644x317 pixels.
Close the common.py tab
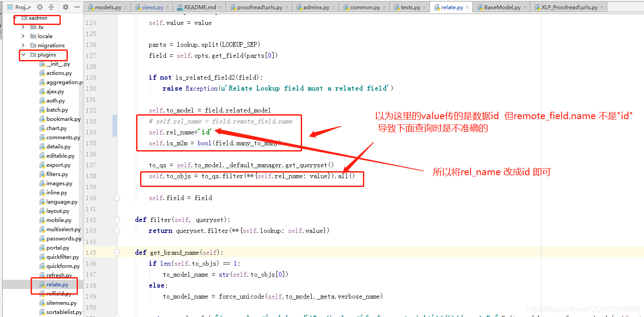(x=384, y=7)
